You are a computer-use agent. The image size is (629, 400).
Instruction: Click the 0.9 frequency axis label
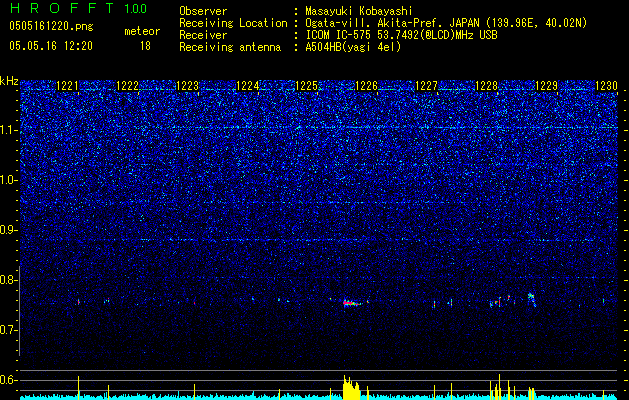[x=8, y=230]
